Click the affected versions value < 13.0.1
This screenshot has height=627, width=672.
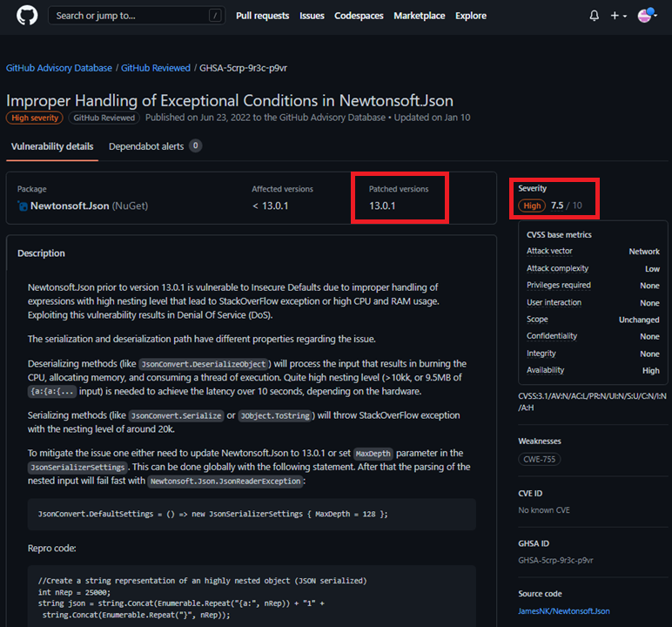pyautogui.click(x=271, y=206)
